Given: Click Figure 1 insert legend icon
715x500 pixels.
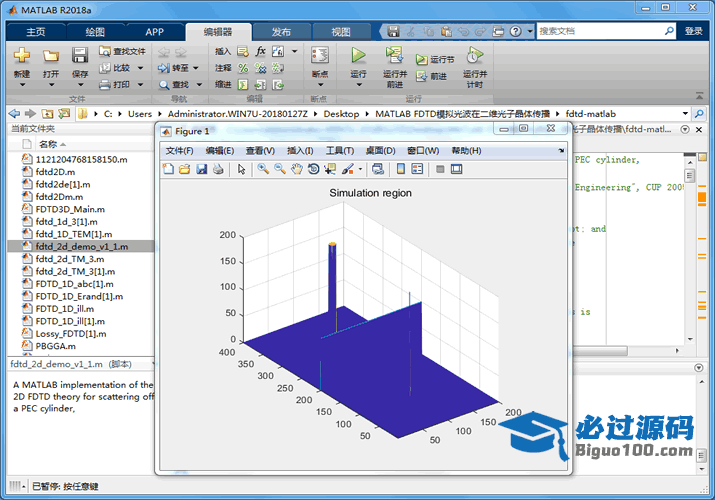Looking at the screenshot, I should pos(417,169).
